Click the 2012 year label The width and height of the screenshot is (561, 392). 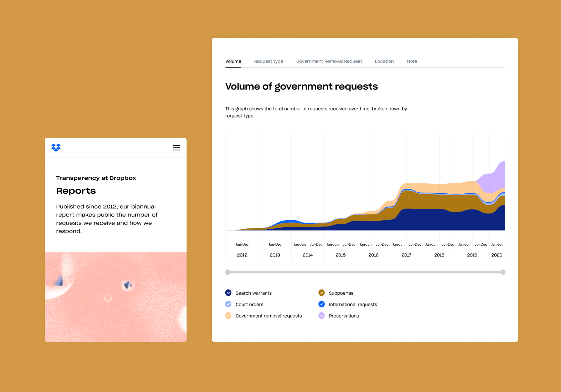click(x=242, y=255)
